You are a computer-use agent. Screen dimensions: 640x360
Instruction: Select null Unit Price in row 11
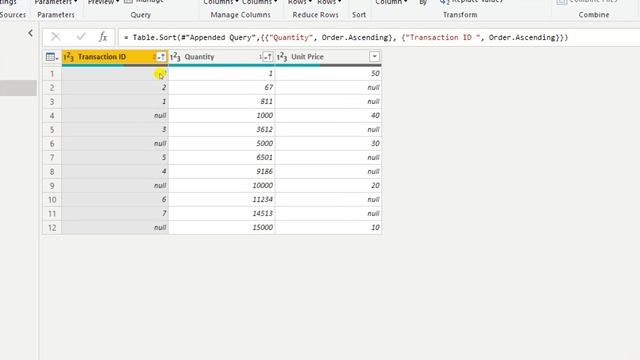(x=328, y=213)
